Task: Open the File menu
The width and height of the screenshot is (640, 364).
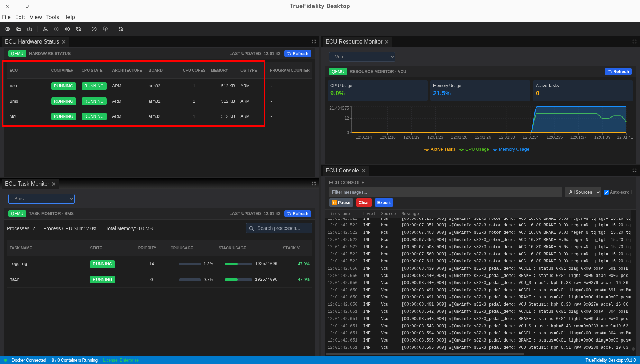Action: 6,17
